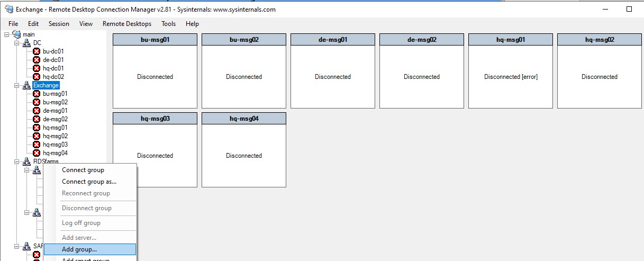This screenshot has width=644, height=261.
Task: Click the red status icon of de-msg01 in tree
Action: 37,111
